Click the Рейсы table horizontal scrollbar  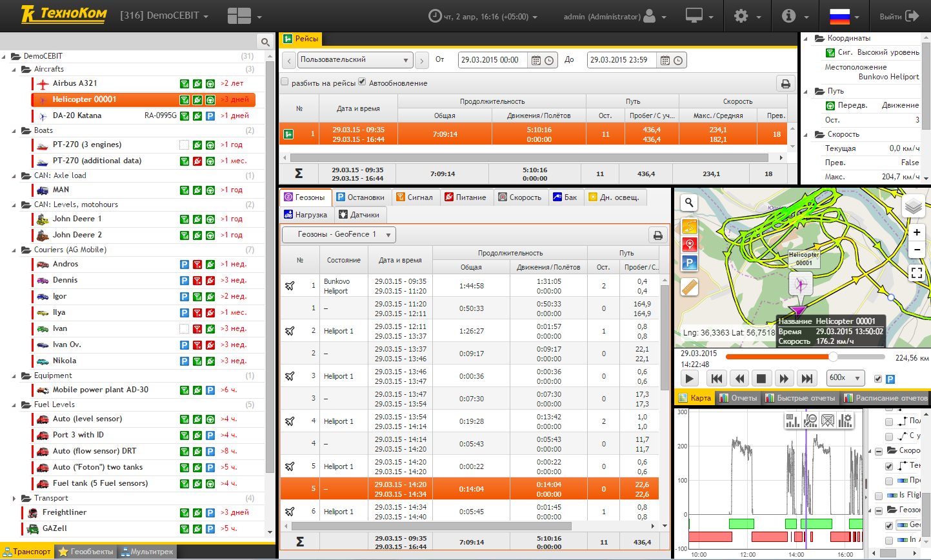pos(529,157)
